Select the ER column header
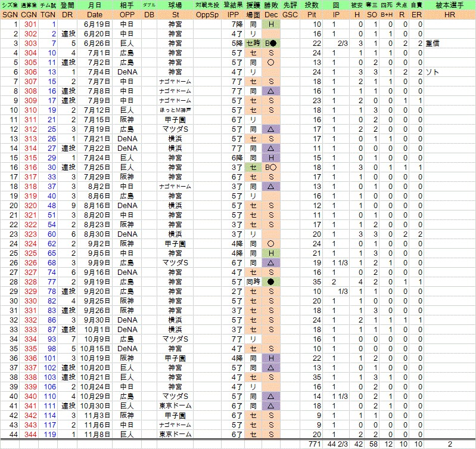This screenshot has height=449, width=476. (416, 15)
